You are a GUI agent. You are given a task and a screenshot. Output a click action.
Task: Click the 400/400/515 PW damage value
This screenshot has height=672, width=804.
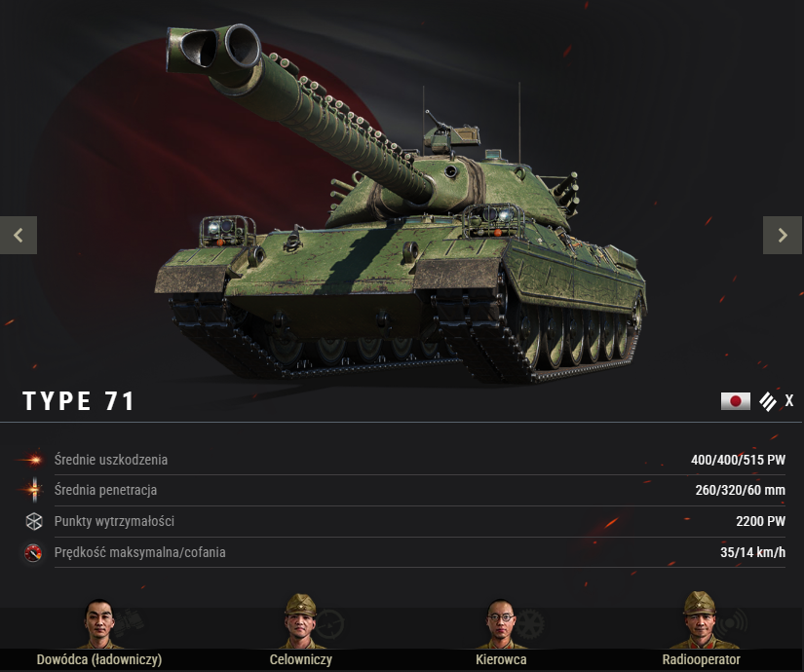[x=738, y=460]
